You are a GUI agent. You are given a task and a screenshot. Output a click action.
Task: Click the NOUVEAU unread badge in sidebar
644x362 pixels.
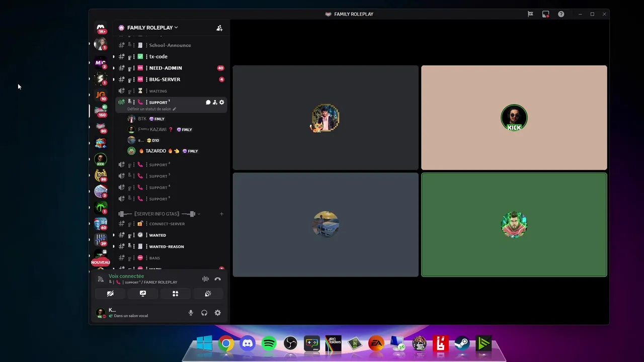pyautogui.click(x=101, y=262)
